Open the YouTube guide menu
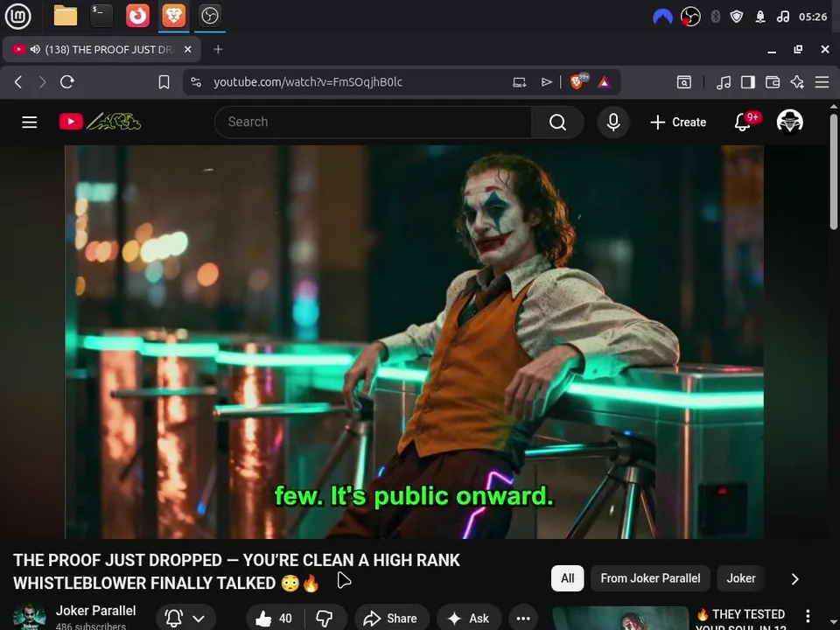840x630 pixels. pyautogui.click(x=30, y=122)
